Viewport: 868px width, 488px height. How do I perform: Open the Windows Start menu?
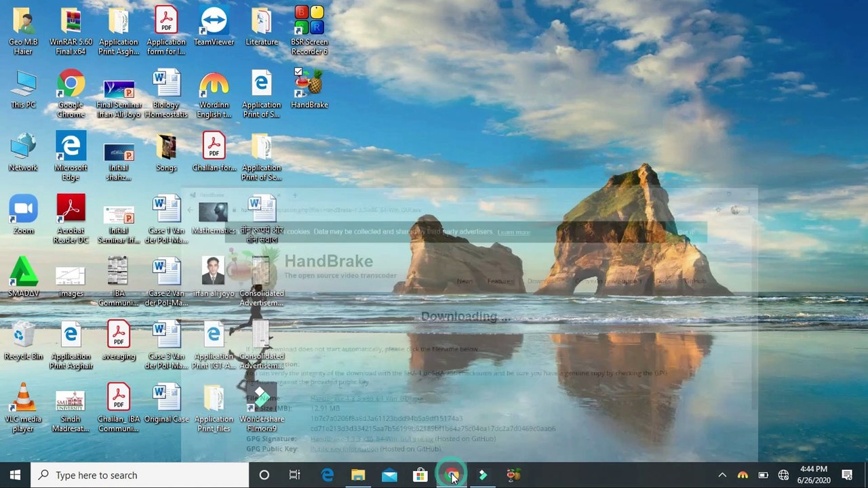(x=15, y=475)
